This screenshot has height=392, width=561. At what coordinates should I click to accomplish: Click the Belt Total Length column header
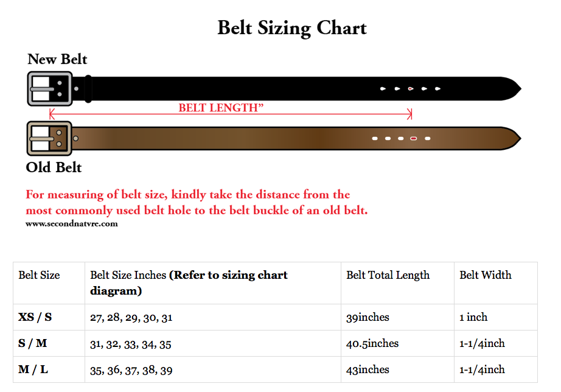coord(388,275)
